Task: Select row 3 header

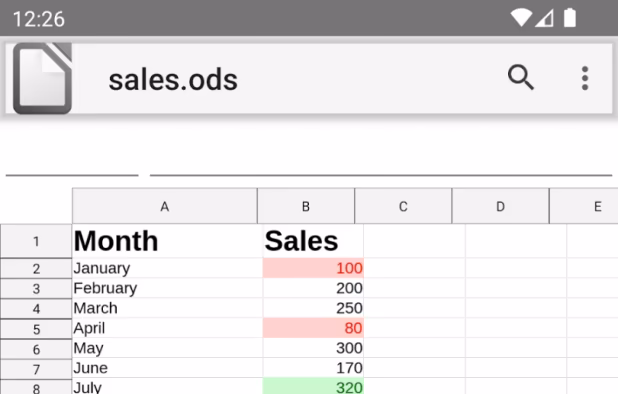Action: pyautogui.click(x=36, y=289)
